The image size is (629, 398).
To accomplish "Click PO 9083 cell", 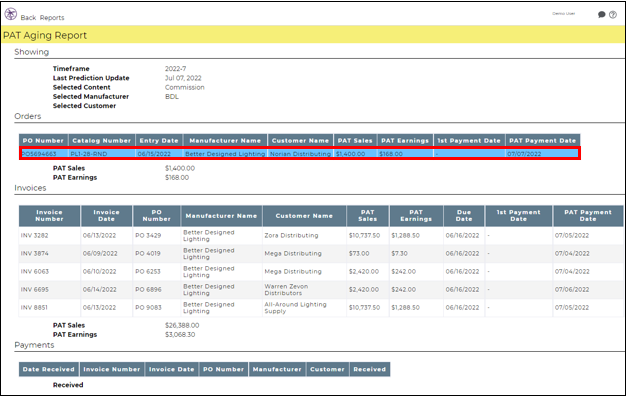I will [148, 308].
